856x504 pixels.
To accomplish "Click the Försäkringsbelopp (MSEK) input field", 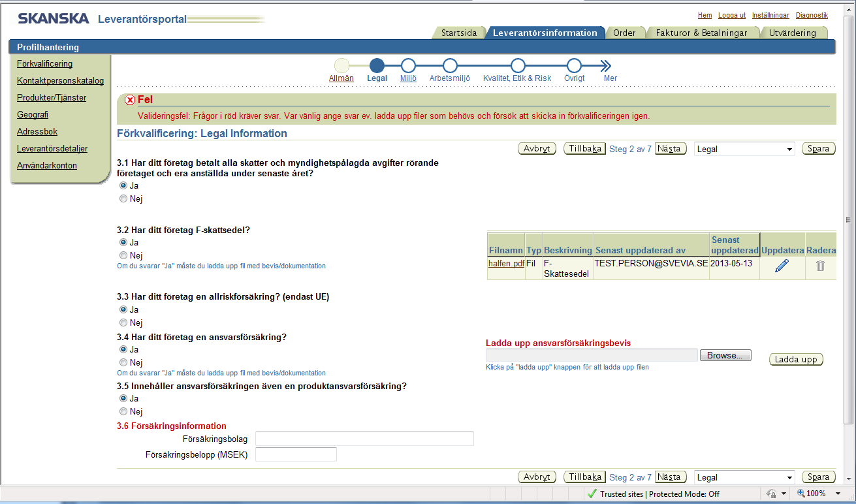I will (x=296, y=454).
